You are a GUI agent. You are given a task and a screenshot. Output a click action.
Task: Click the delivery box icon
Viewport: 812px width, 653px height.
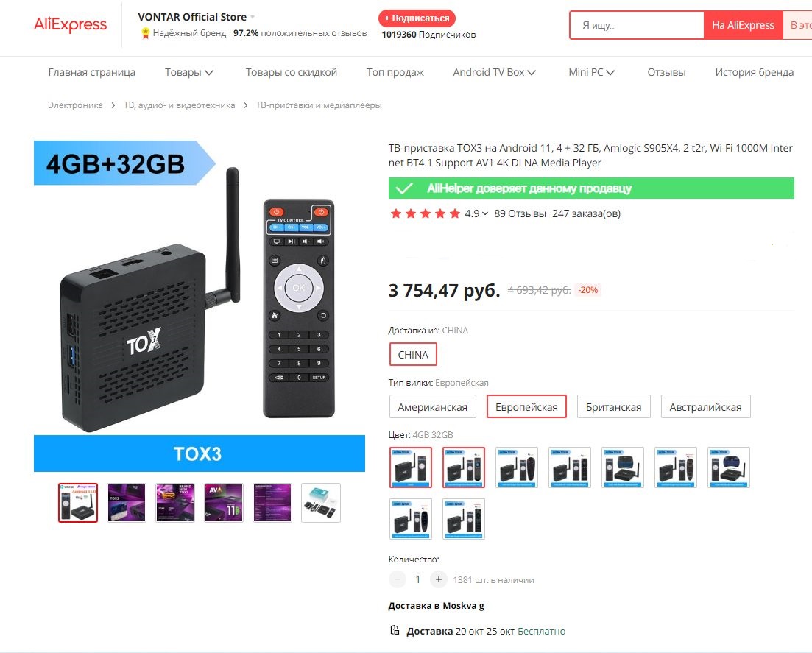coord(395,630)
